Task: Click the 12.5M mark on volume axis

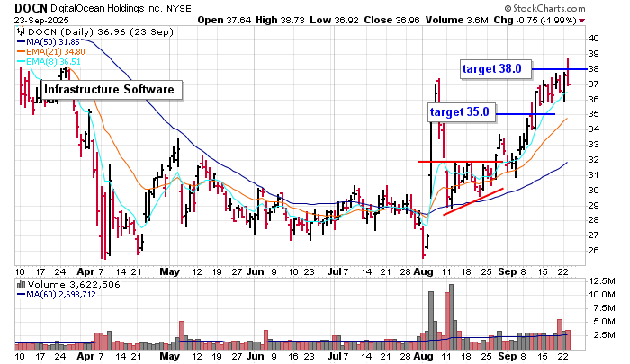Action: tap(600, 281)
